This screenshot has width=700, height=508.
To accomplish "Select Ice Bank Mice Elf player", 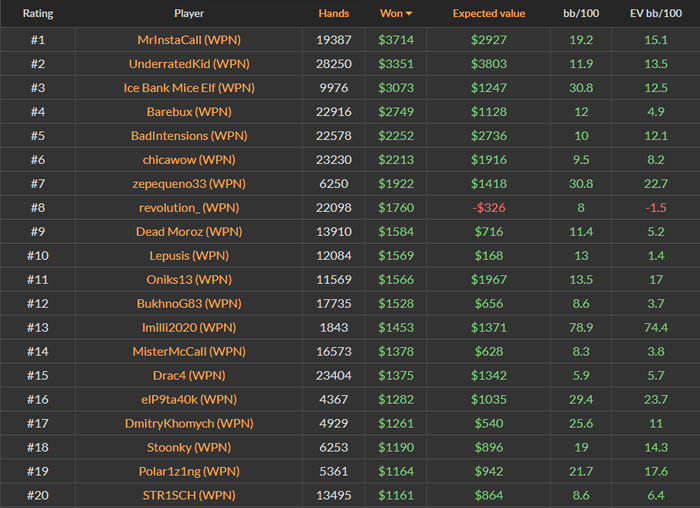I will click(188, 88).
